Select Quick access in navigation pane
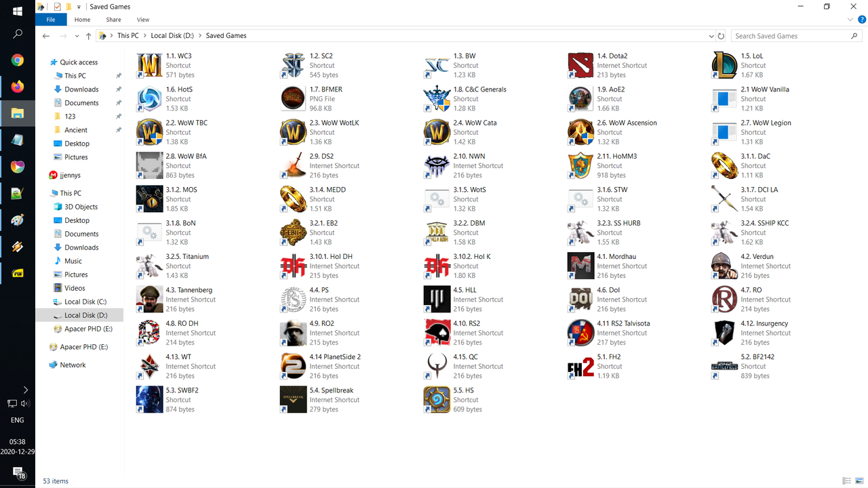 coord(79,62)
